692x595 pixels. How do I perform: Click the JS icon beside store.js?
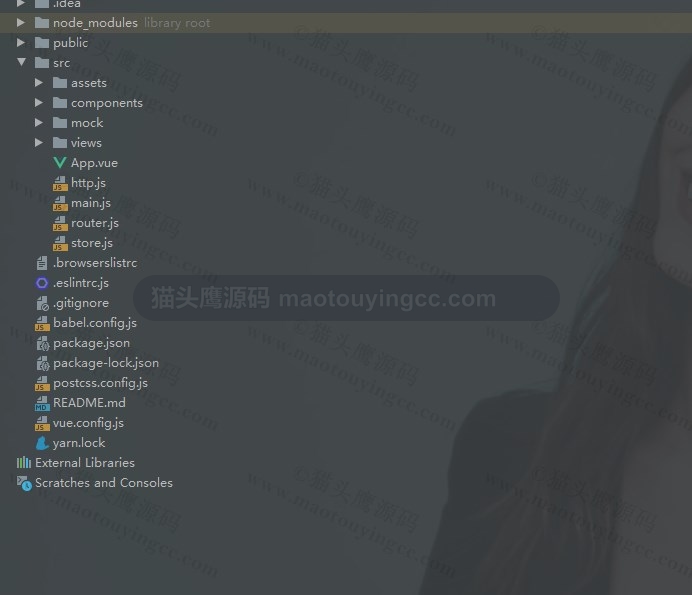[60, 243]
